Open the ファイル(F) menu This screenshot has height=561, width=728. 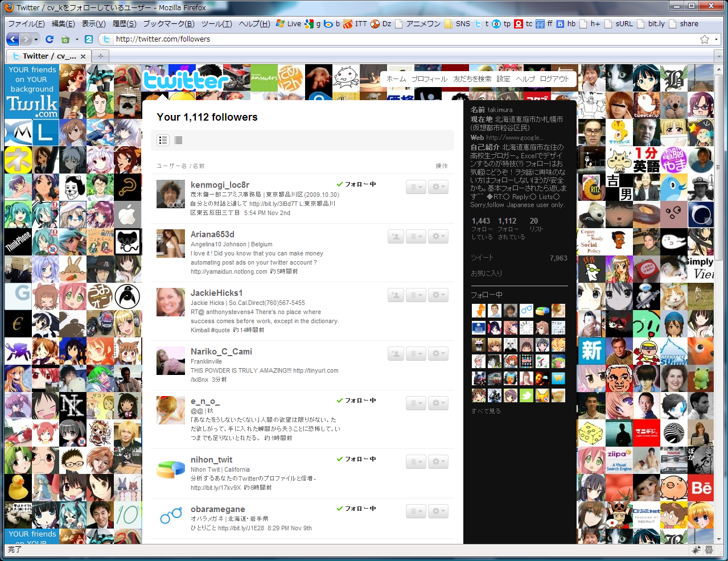[26, 24]
